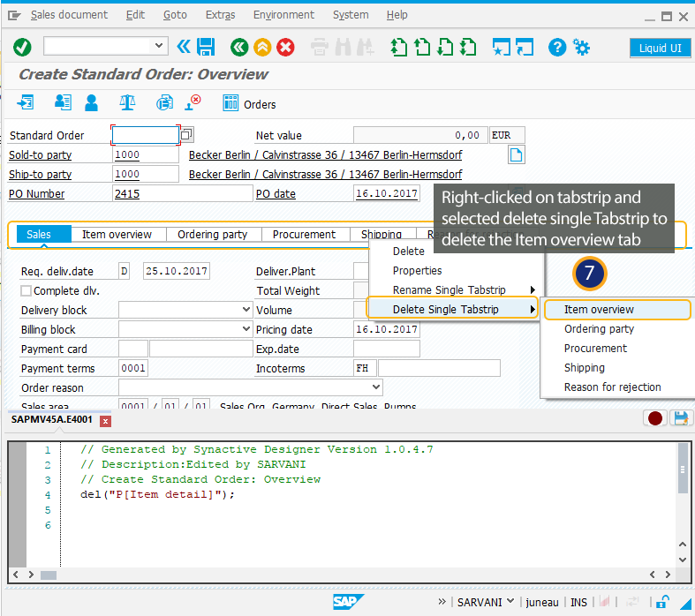
Task: Click the balance scales icon
Action: (127, 102)
